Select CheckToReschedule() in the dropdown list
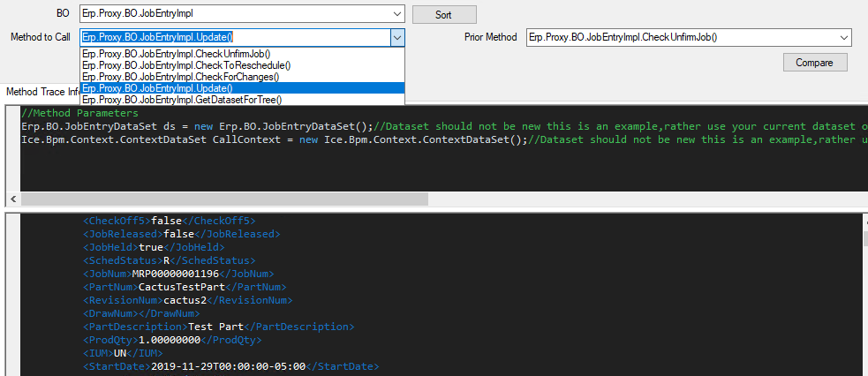The height and width of the screenshot is (376, 868). [243, 65]
